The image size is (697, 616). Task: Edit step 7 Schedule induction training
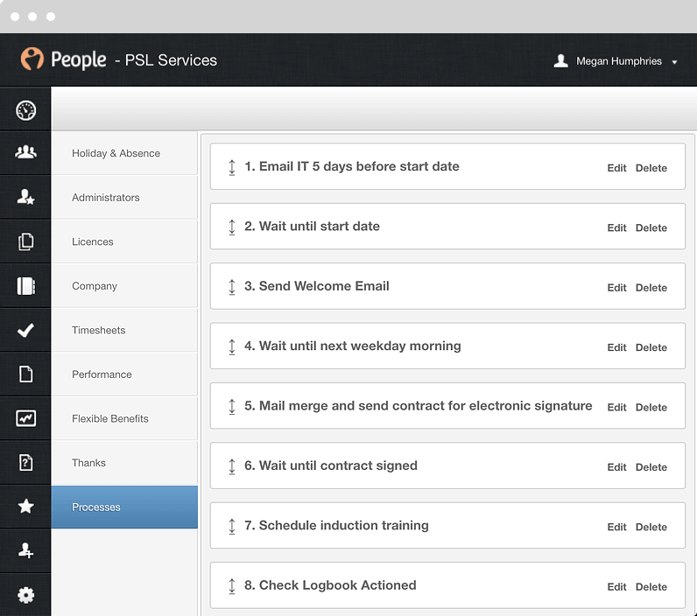[616, 527]
